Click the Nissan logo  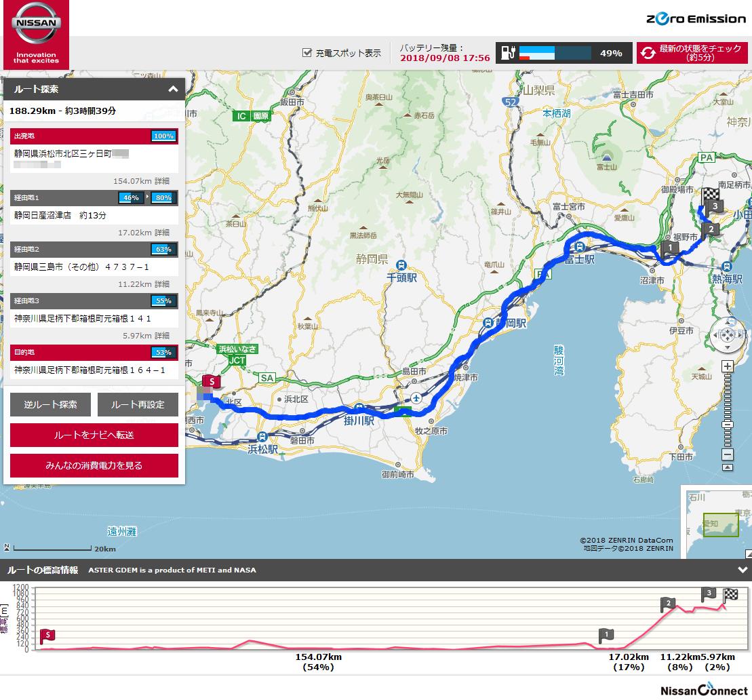pyautogui.click(x=36, y=35)
